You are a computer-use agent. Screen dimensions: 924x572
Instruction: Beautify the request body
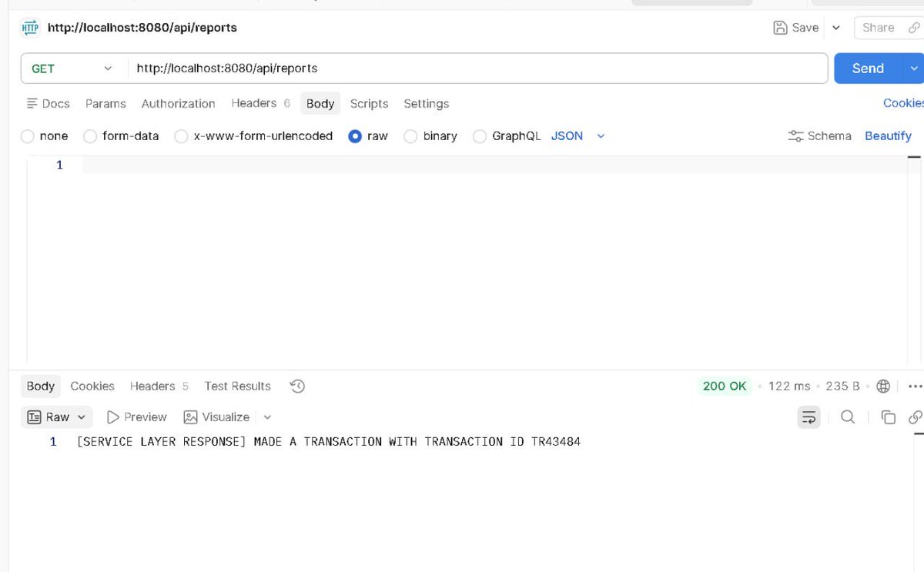coord(888,135)
